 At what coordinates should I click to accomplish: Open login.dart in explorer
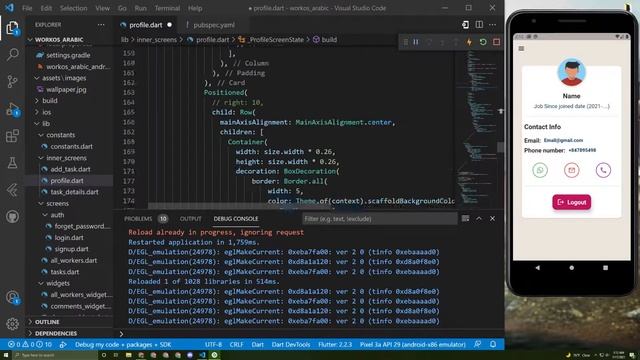tap(69, 238)
